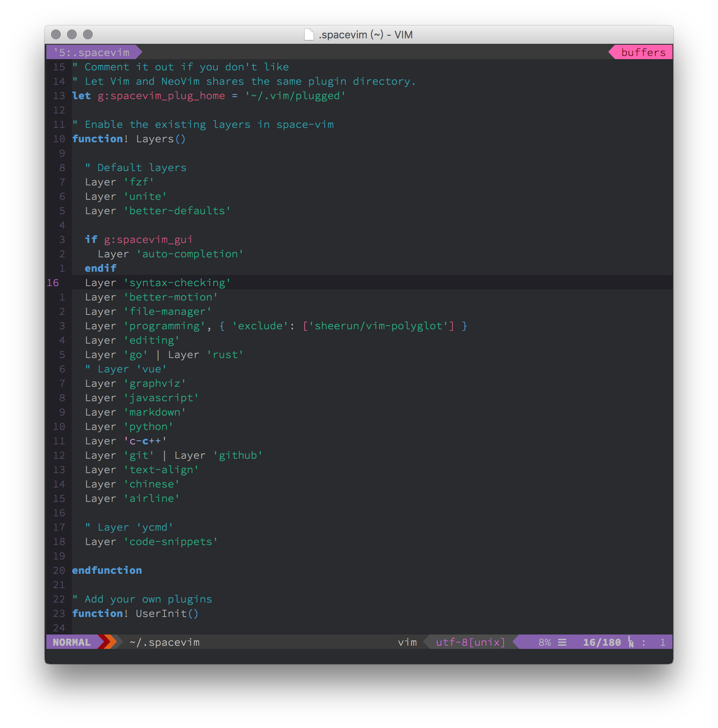718x728 pixels.
Task: Click the Layer 'markdown' line
Action: tap(135, 412)
